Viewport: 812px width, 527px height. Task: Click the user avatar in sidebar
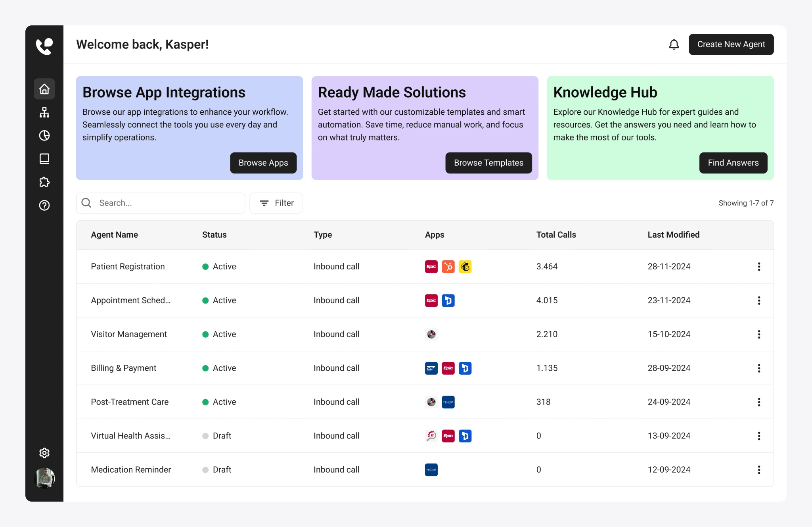44,478
